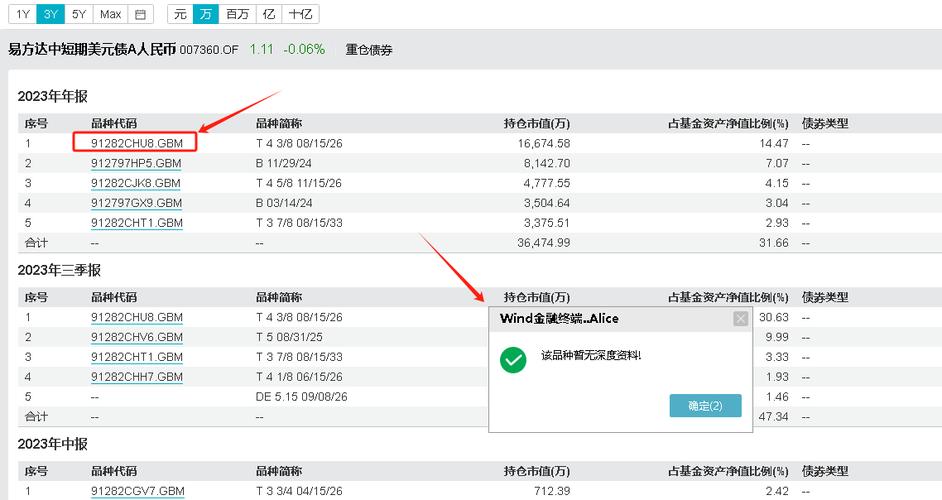
Task: Select the 2023年中报 section heading
Action: click(x=52, y=444)
